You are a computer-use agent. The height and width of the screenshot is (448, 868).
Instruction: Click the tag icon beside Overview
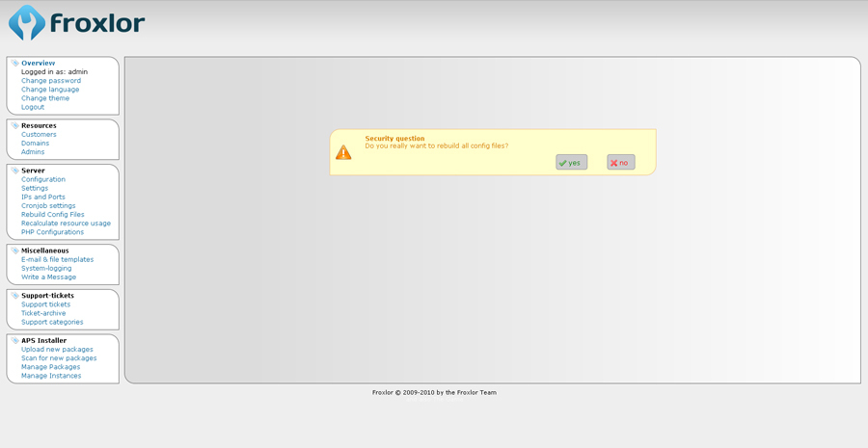(14, 64)
